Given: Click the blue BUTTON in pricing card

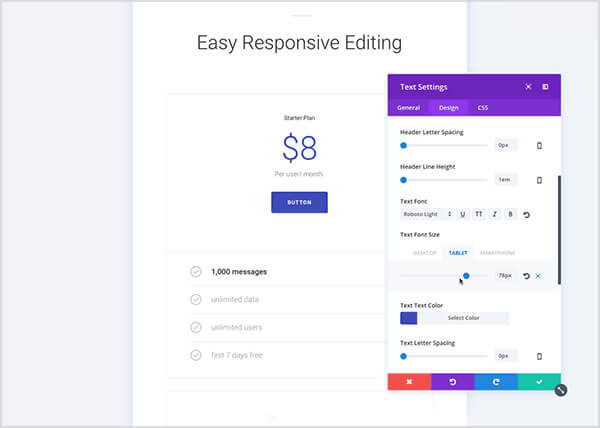Looking at the screenshot, I should tap(299, 202).
